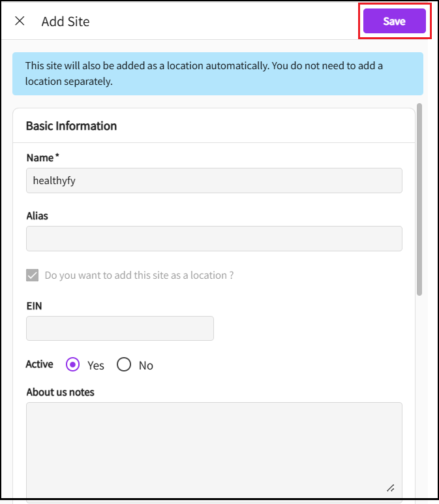Click the About us notes label

coord(60,392)
